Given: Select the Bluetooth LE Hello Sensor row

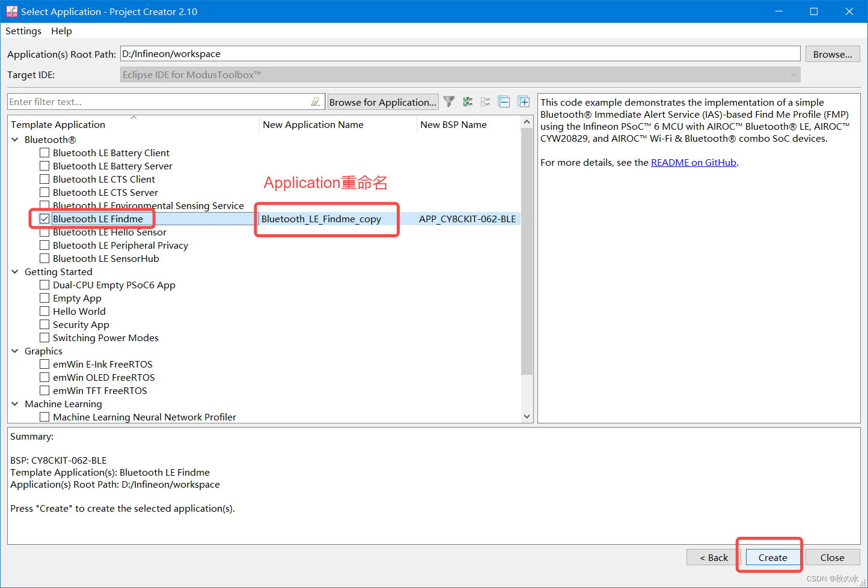Looking at the screenshot, I should click(109, 232).
